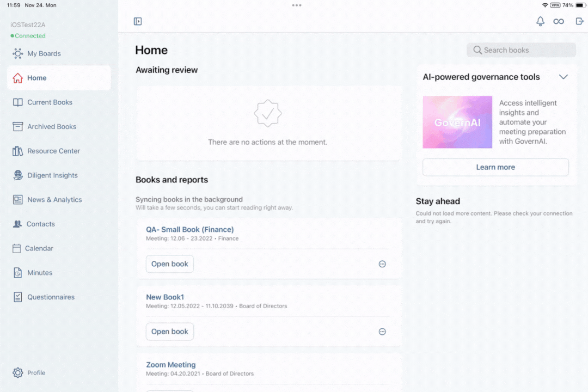The image size is (588, 392).
Task: Click 'Syncing books in the background' text
Action: (189, 200)
